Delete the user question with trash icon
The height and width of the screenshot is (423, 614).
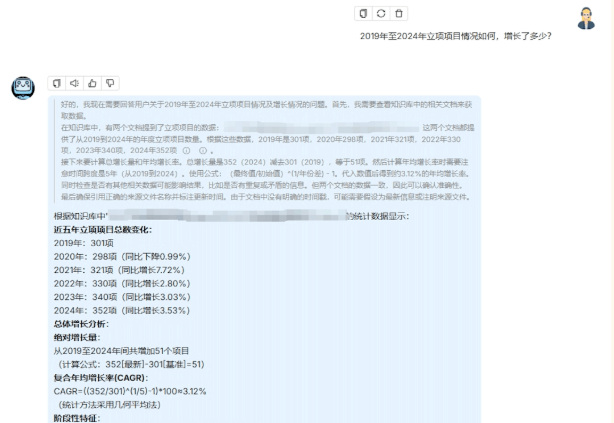[x=399, y=13]
